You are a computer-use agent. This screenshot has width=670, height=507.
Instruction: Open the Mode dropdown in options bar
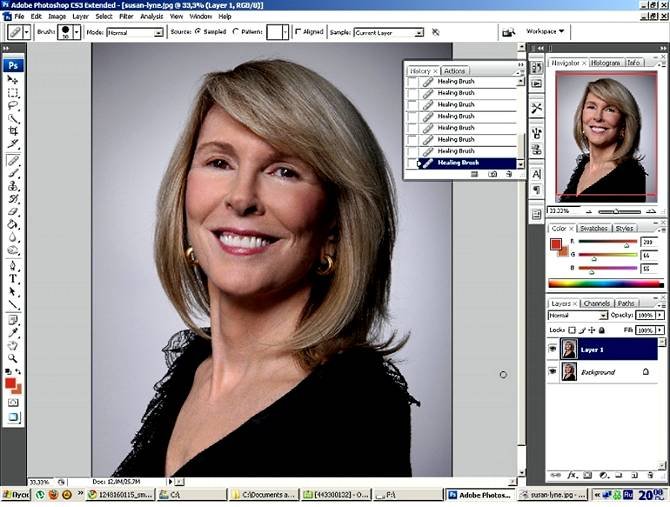[134, 32]
